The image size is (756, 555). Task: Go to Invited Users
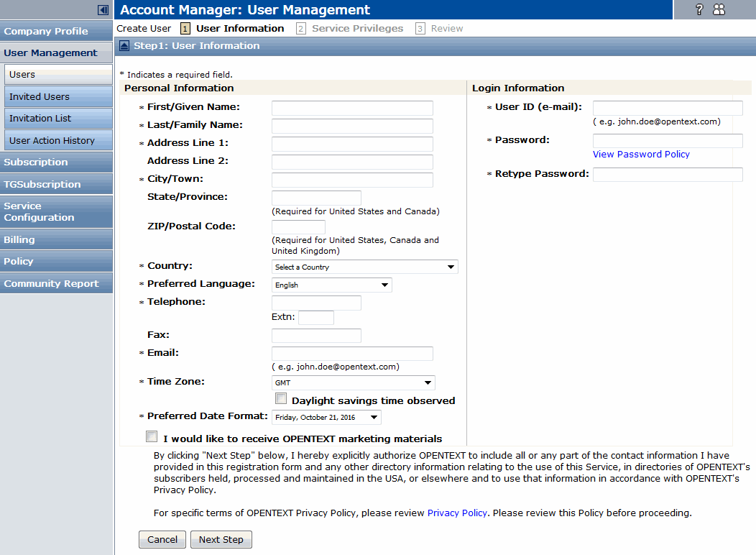[x=58, y=96]
